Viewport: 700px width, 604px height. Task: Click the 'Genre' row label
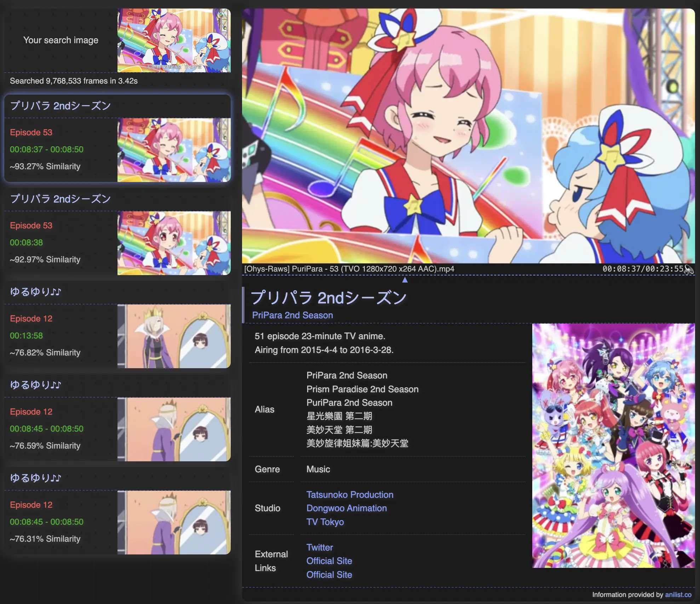click(267, 469)
